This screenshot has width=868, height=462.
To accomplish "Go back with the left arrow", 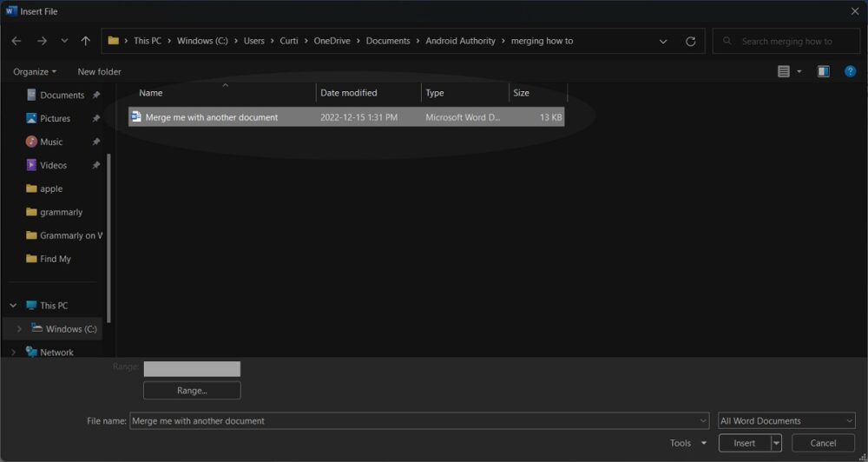I will click(16, 41).
